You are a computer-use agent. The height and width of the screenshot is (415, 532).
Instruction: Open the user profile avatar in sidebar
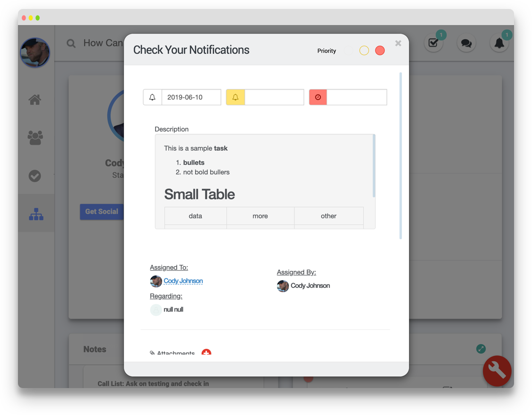click(x=35, y=52)
